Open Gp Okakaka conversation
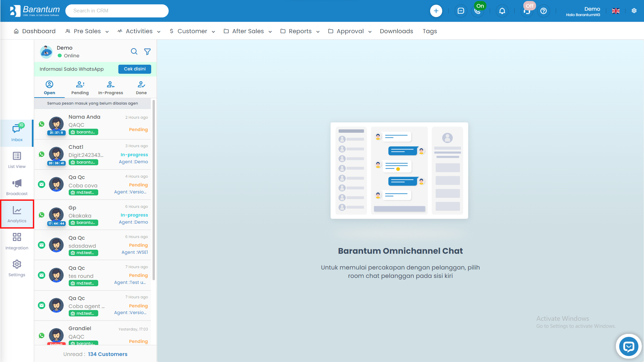 tap(93, 215)
